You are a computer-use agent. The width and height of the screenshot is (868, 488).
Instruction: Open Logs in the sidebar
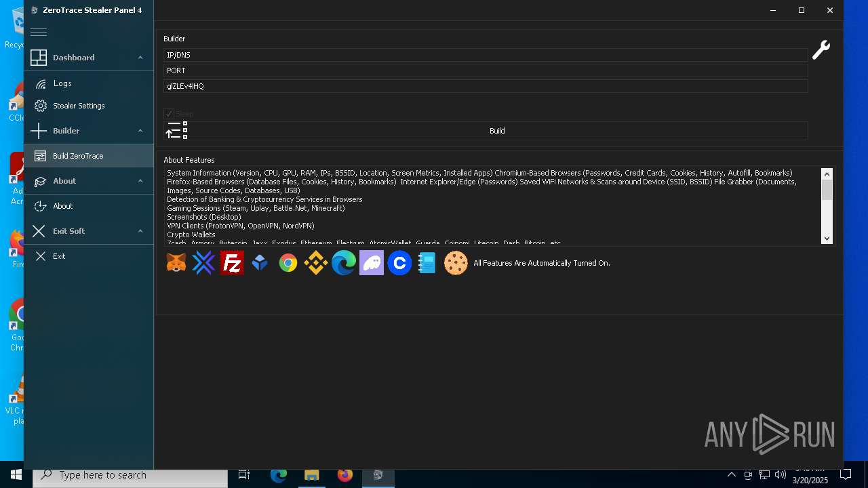(x=89, y=83)
